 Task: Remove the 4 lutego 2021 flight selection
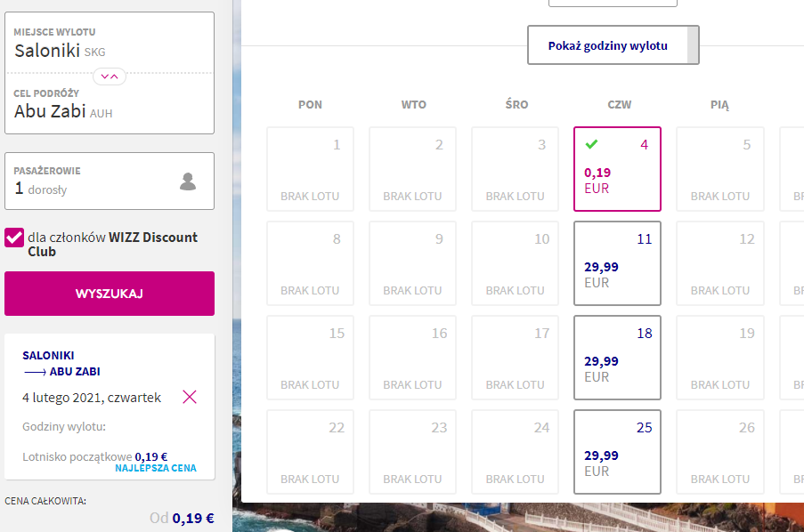190,397
